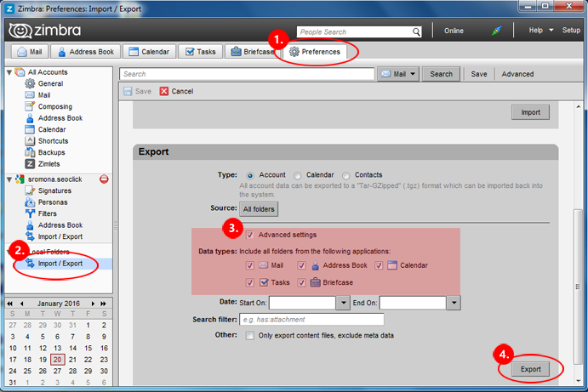588x392 pixels.
Task: Click the Signatures icon
Action: (x=30, y=190)
